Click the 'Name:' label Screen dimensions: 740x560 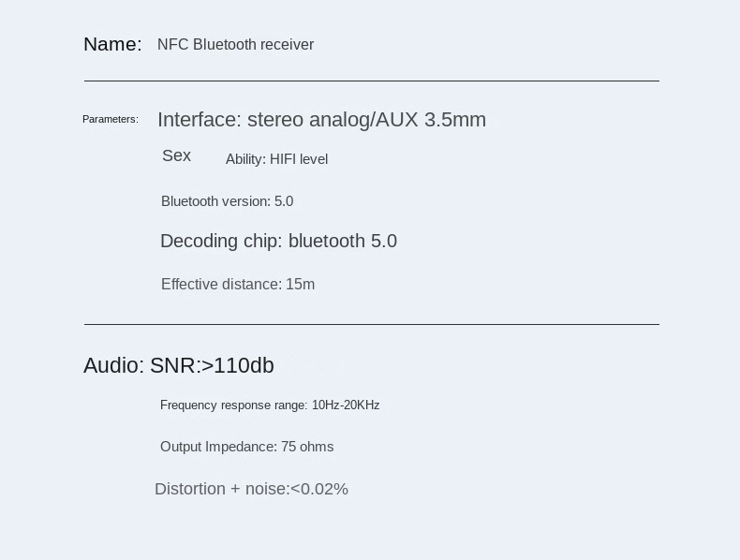(112, 44)
